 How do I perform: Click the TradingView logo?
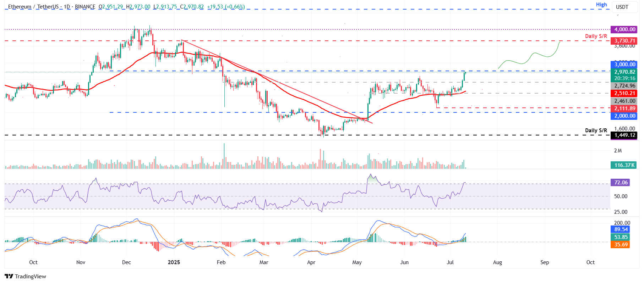25,276
